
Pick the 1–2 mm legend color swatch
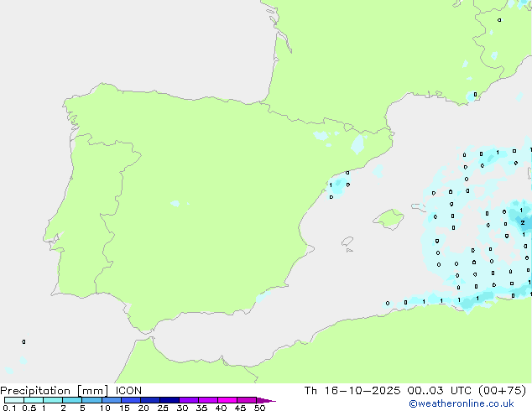[53, 400]
